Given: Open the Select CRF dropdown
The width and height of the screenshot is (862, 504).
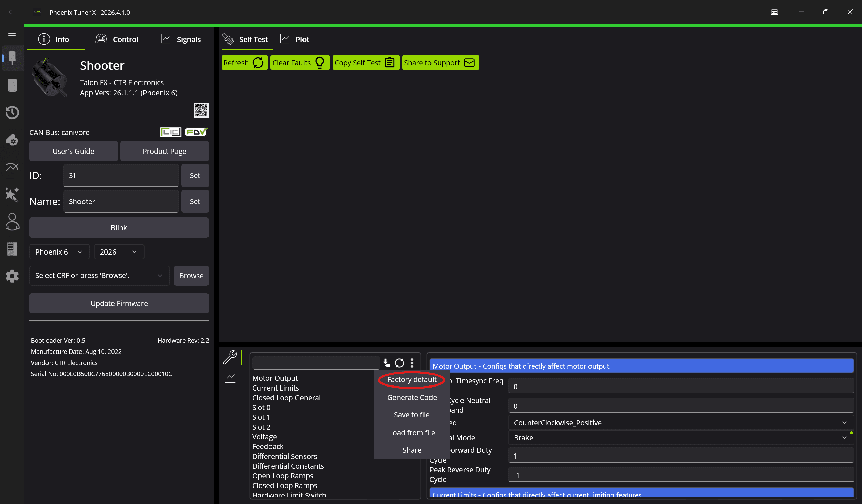Looking at the screenshot, I should 99,276.
